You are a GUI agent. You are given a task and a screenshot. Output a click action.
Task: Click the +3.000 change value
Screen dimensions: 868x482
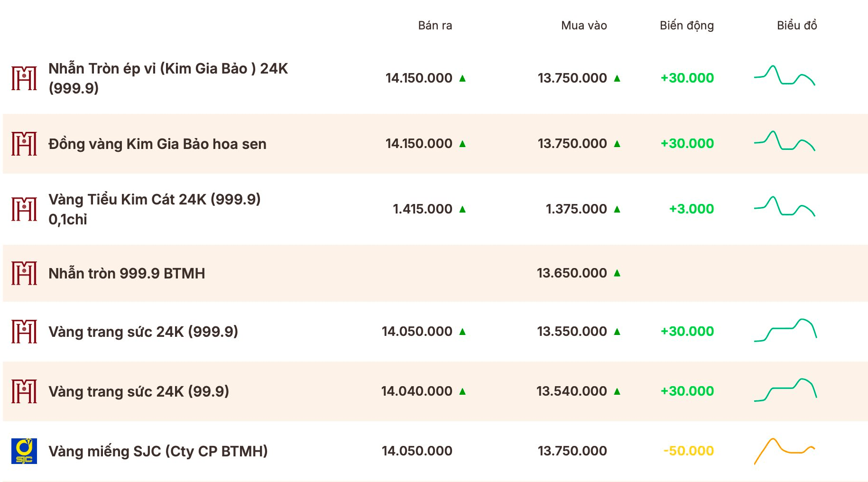coord(691,209)
